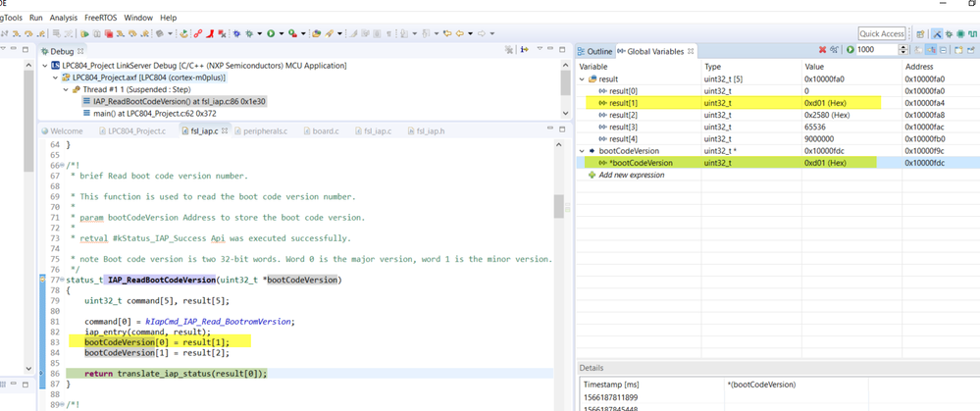Click the Quick Access search field
Screen dimensions: 980x411
coord(882,33)
